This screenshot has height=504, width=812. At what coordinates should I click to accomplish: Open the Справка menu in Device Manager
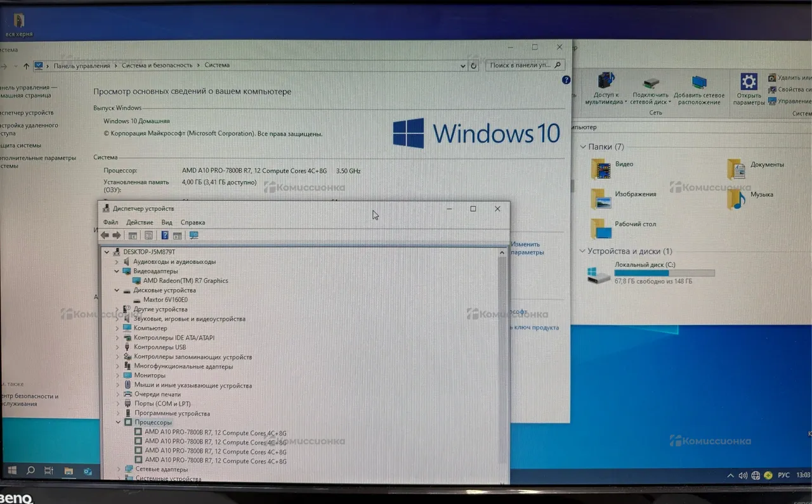pyautogui.click(x=192, y=223)
